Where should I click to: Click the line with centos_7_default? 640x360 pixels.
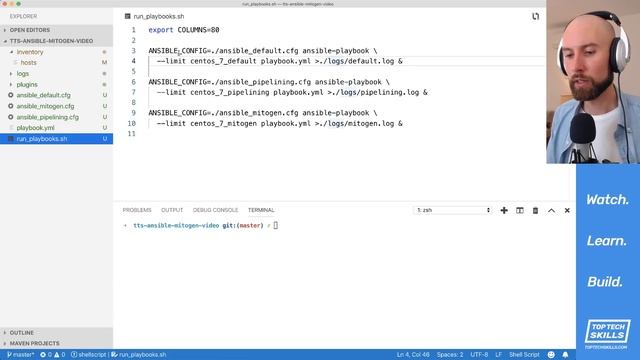[x=280, y=61]
